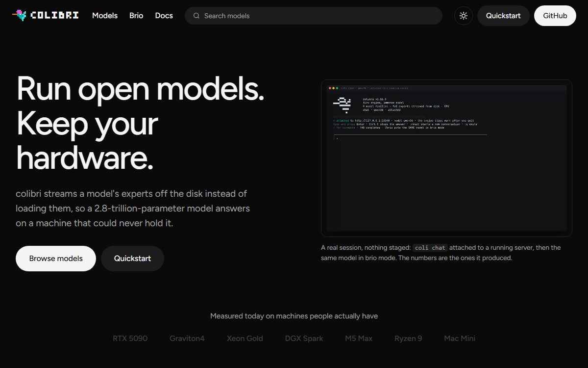Click the Mac Mini hardware label

pyautogui.click(x=460, y=338)
